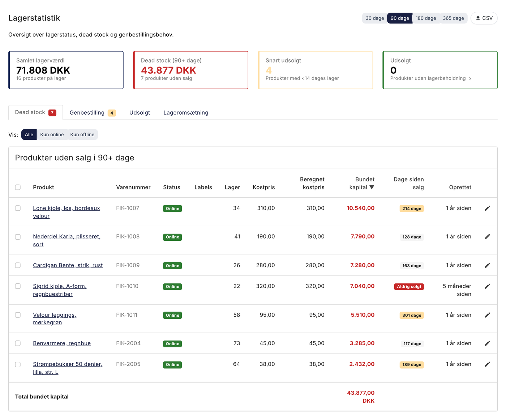Click Aldrig solgt badge

tap(409, 287)
